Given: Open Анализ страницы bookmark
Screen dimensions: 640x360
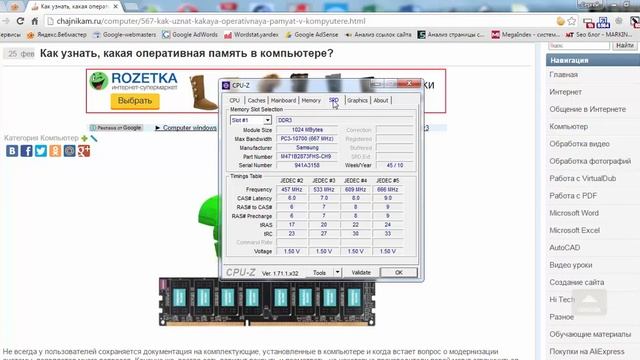Looking at the screenshot, I should (451, 35).
